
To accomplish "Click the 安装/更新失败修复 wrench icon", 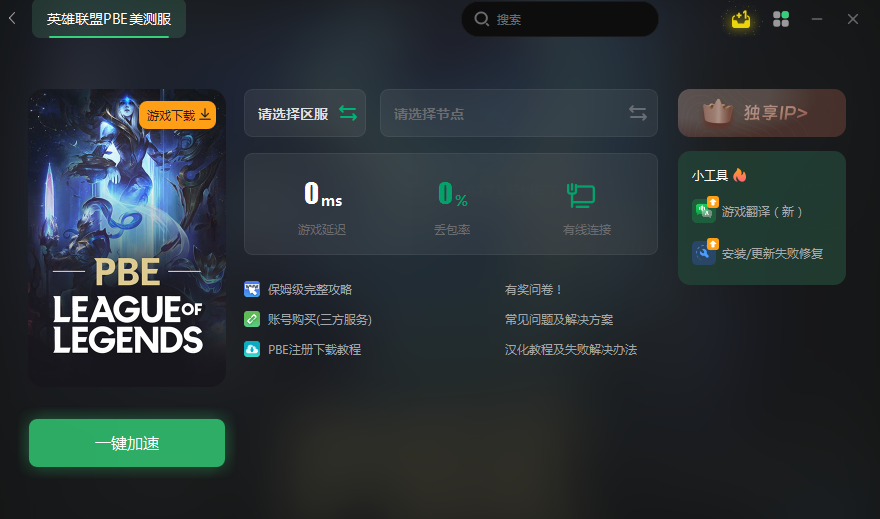I will (x=704, y=252).
